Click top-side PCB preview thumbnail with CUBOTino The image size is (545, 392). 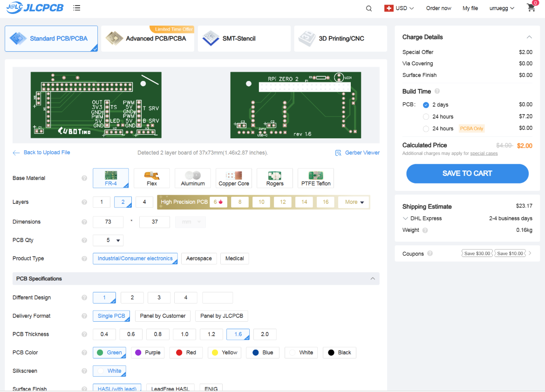click(x=96, y=105)
